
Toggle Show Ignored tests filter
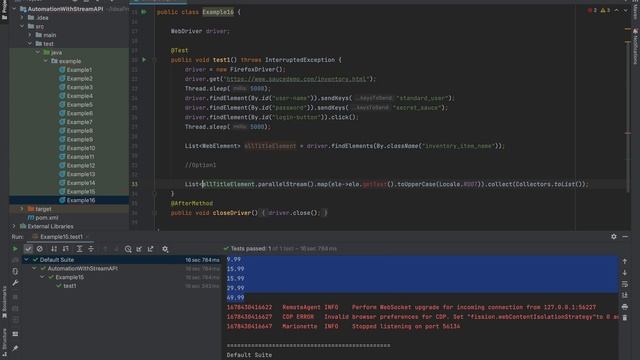[40, 249]
